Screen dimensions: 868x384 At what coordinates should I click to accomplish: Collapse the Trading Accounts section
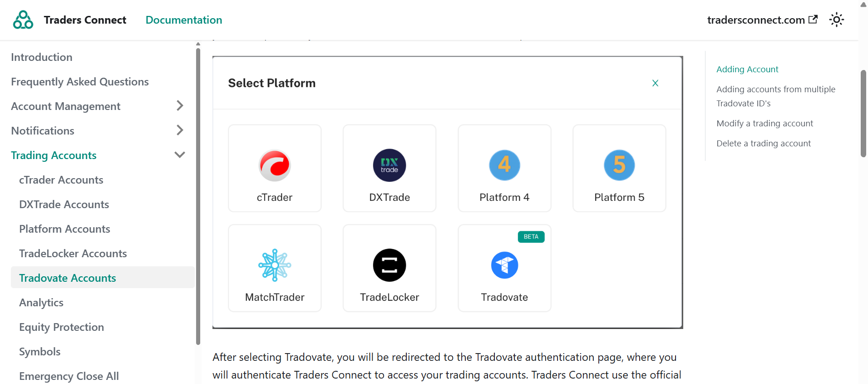point(180,155)
